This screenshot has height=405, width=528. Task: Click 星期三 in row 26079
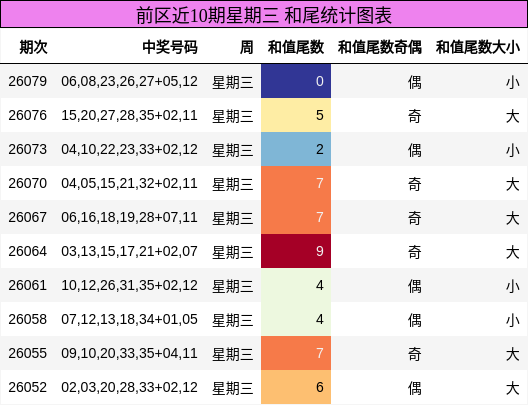[x=233, y=82]
